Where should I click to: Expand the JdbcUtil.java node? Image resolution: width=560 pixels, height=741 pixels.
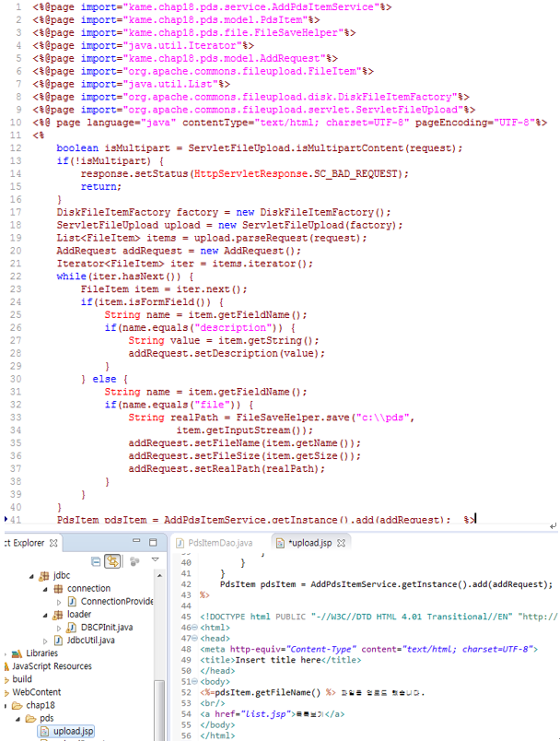tap(45, 641)
